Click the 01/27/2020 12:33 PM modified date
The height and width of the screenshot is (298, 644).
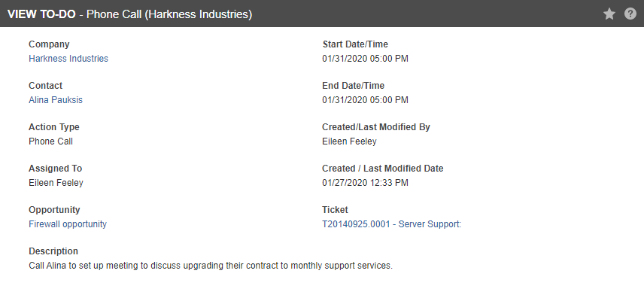[365, 183]
